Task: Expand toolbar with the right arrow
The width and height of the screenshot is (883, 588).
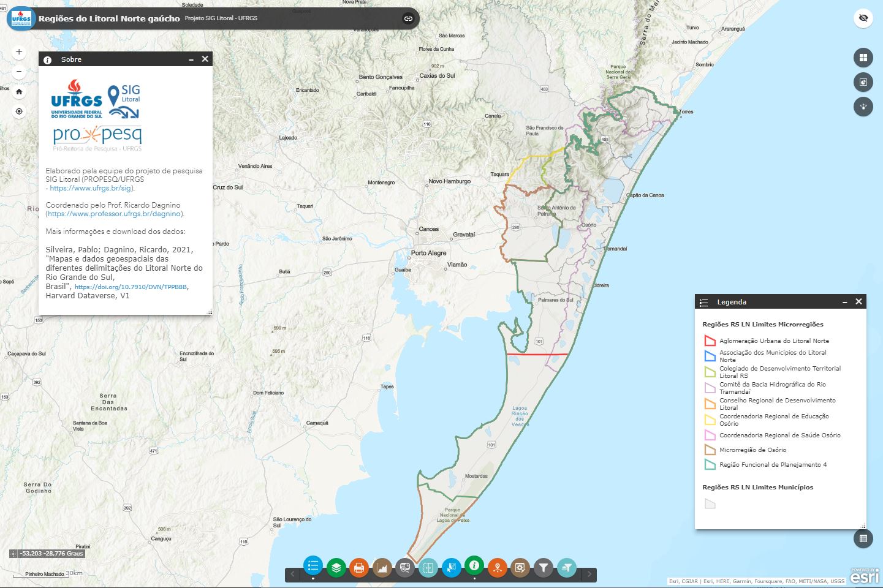Action: 589,575
